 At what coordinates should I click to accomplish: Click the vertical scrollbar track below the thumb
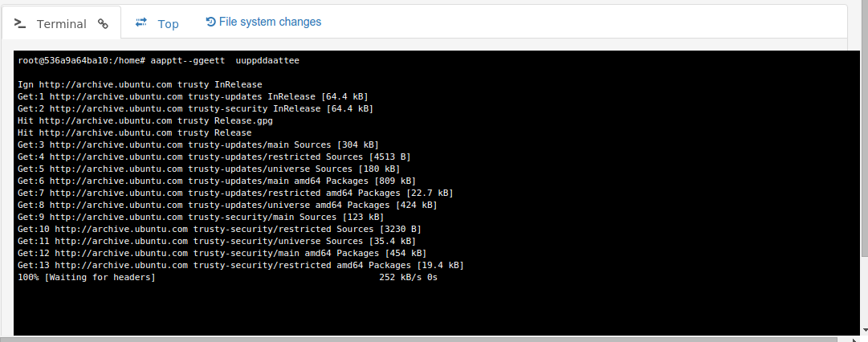coord(865,290)
